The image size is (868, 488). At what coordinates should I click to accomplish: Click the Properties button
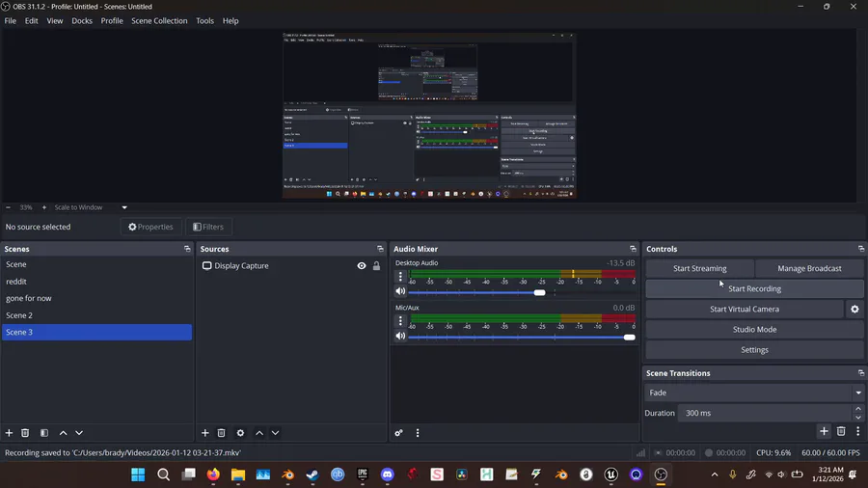[x=150, y=227]
